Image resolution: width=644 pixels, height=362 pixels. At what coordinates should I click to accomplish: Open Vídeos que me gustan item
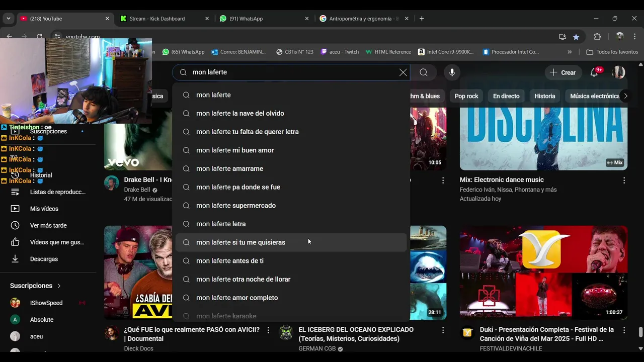pyautogui.click(x=48, y=242)
